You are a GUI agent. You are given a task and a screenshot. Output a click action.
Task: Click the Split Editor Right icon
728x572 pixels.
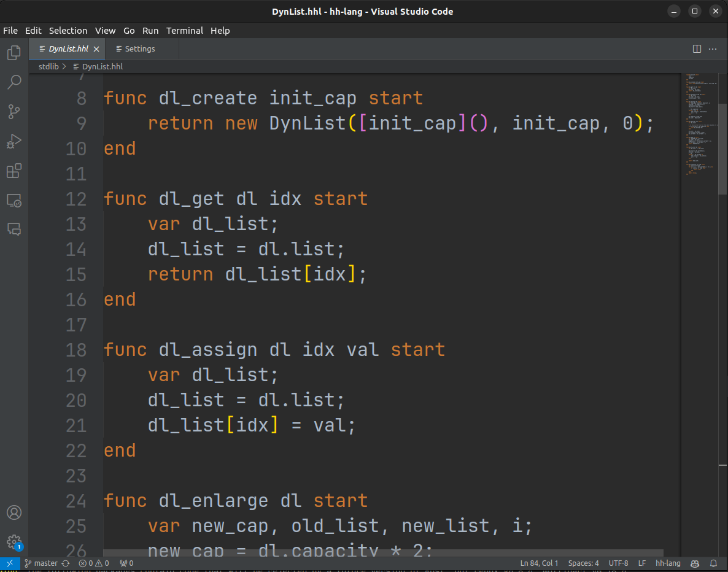pyautogui.click(x=697, y=48)
